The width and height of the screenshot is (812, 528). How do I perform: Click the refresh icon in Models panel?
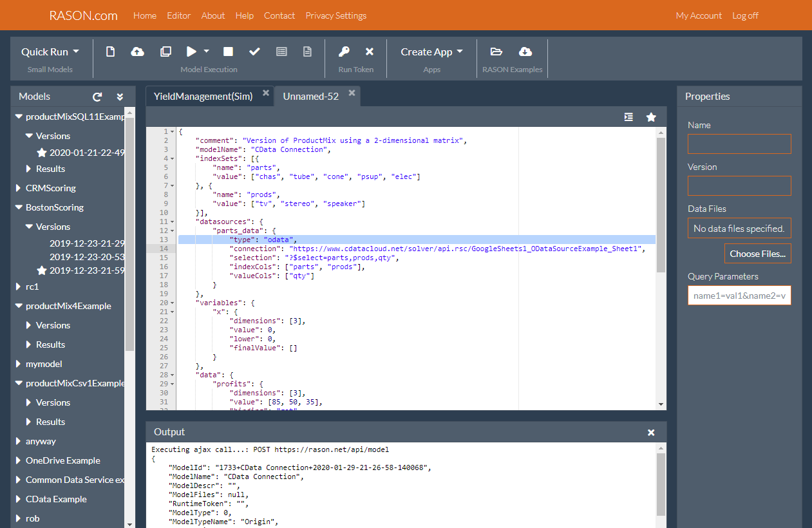click(97, 97)
